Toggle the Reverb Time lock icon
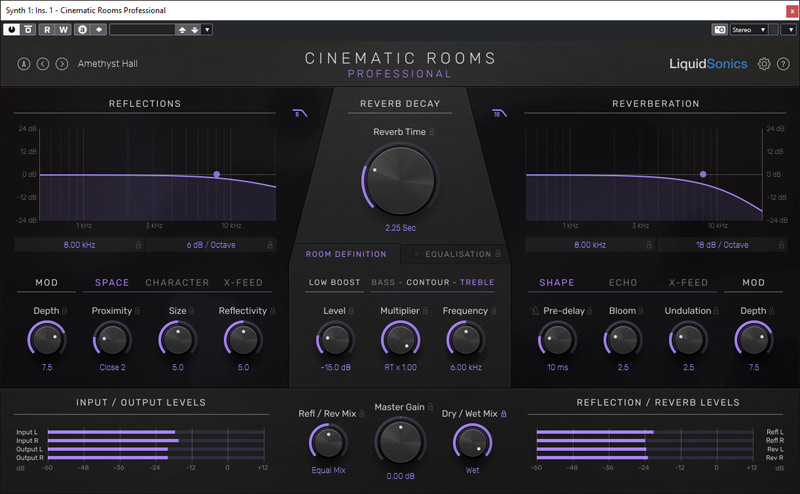The width and height of the screenshot is (800, 494). pyautogui.click(x=432, y=132)
